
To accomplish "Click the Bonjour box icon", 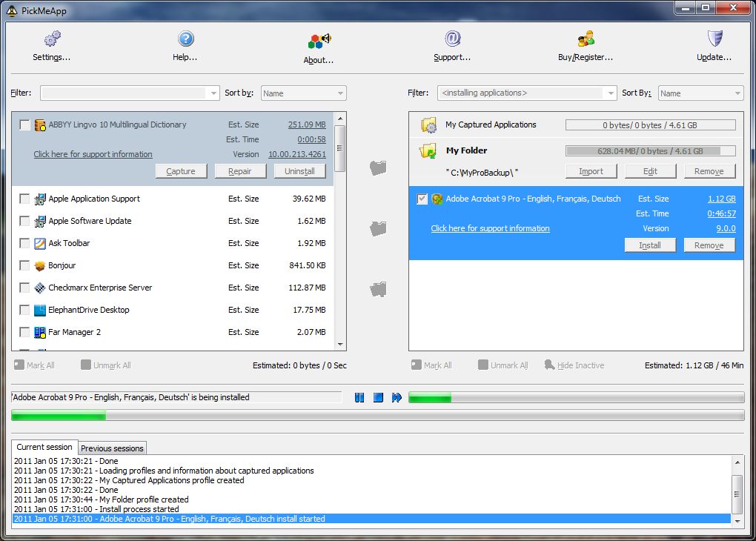I will coord(40,265).
